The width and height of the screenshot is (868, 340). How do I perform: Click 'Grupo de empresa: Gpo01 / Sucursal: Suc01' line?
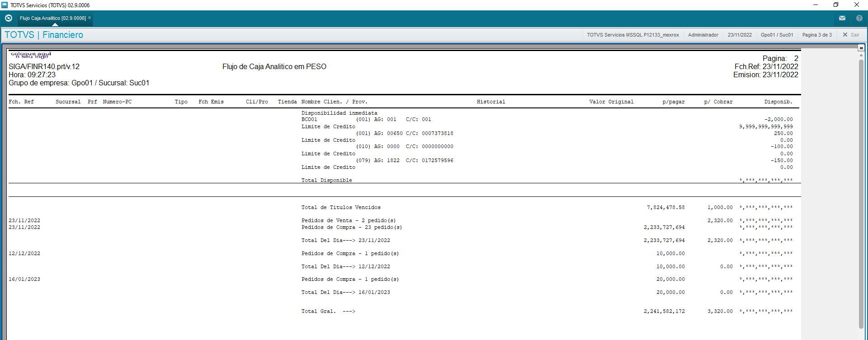(x=79, y=83)
